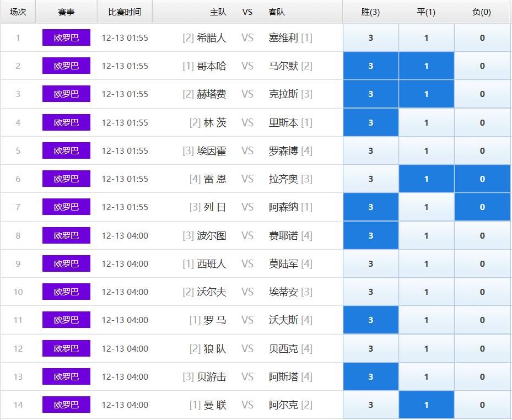Open home team 狼队 link
This screenshot has height=420, width=512.
(x=215, y=348)
